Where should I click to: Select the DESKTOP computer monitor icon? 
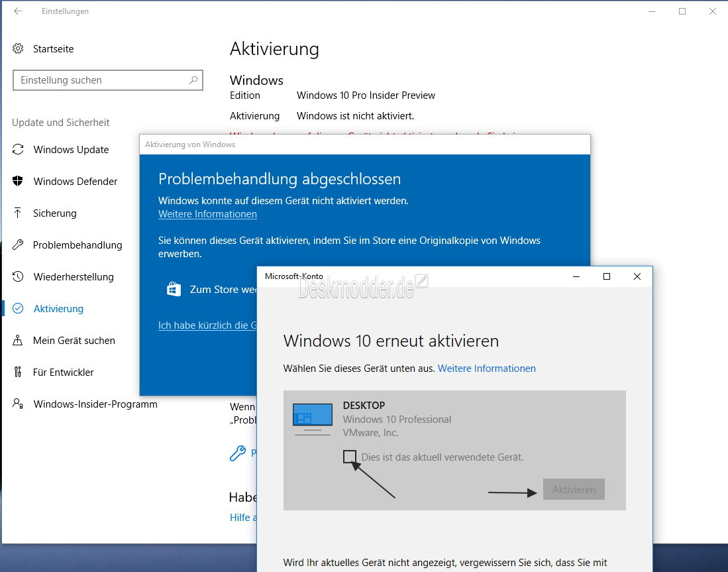(313, 420)
